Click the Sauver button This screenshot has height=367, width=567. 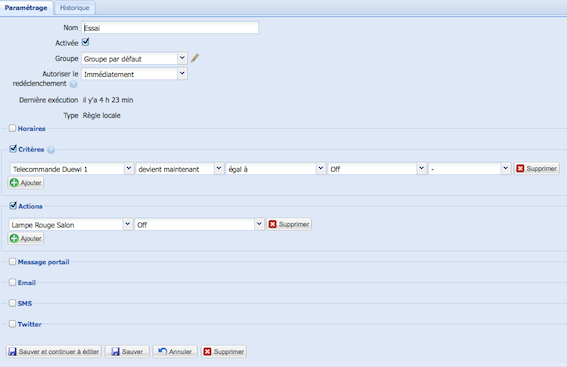coord(127,351)
